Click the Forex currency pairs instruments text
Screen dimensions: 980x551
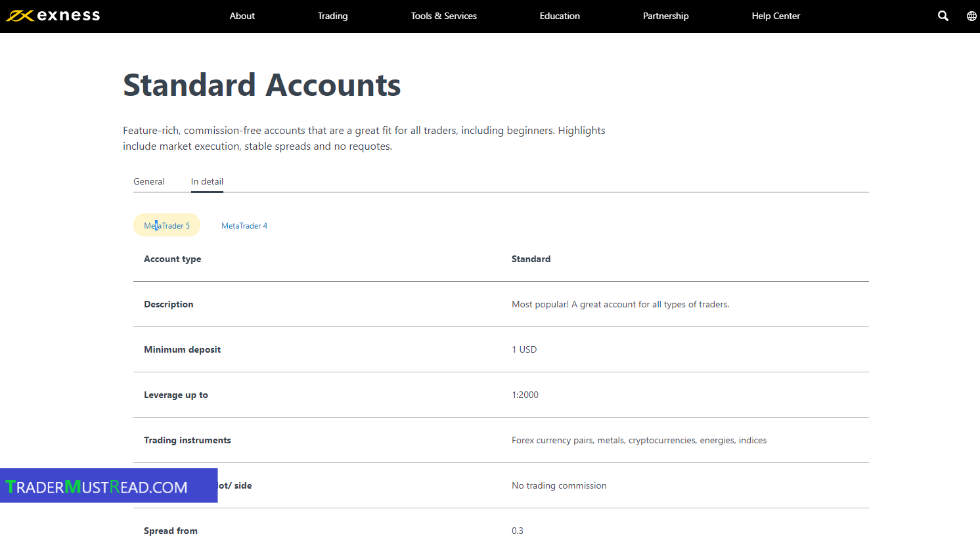(x=639, y=440)
